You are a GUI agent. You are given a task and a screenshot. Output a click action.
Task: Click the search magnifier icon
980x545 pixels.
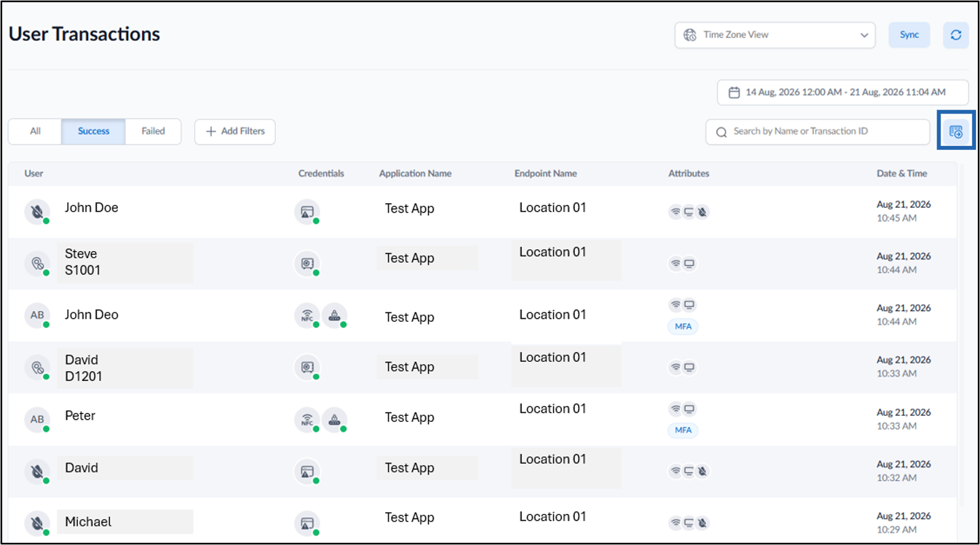(x=721, y=132)
